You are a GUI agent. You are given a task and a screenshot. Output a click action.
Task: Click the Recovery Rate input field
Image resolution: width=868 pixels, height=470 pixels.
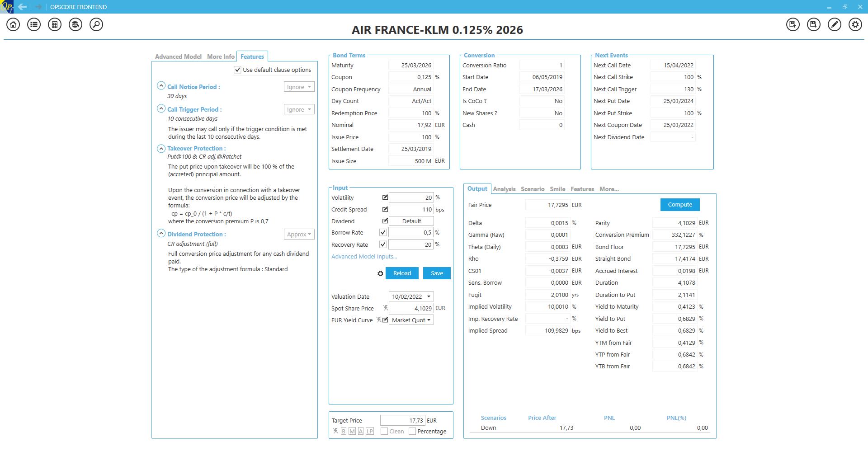tap(411, 244)
